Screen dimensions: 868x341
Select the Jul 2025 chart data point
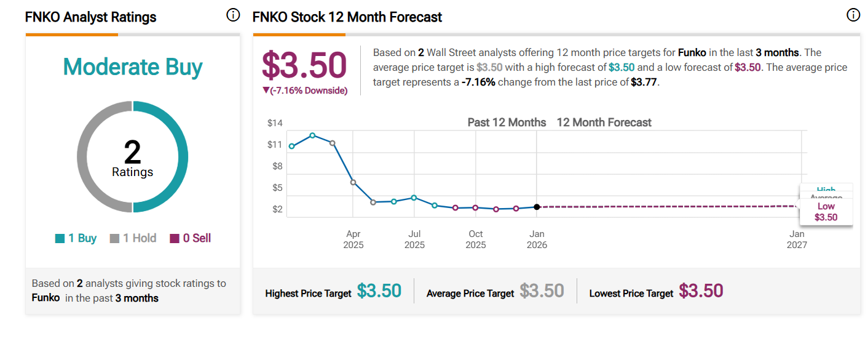pyautogui.click(x=414, y=198)
